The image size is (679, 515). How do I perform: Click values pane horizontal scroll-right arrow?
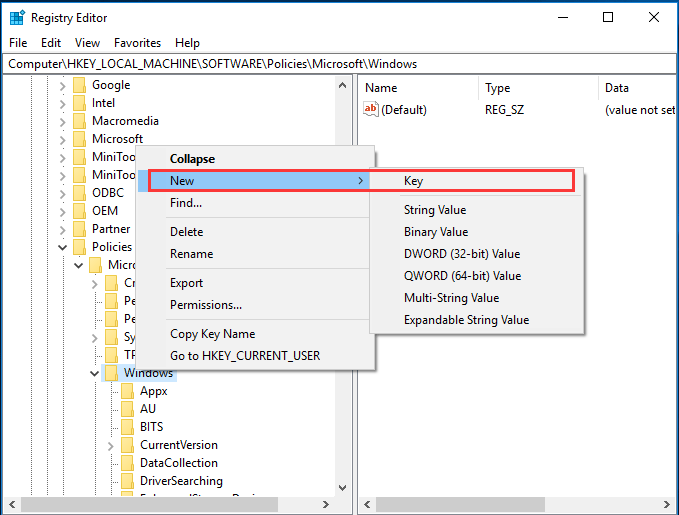point(667,505)
